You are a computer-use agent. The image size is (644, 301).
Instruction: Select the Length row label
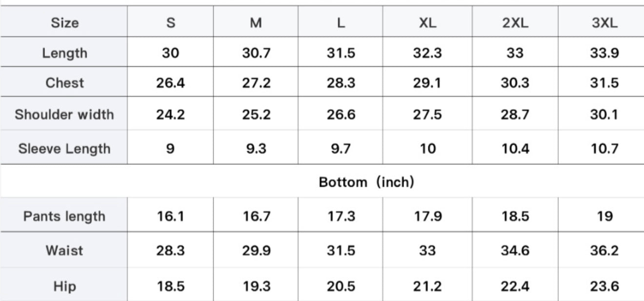point(64,53)
